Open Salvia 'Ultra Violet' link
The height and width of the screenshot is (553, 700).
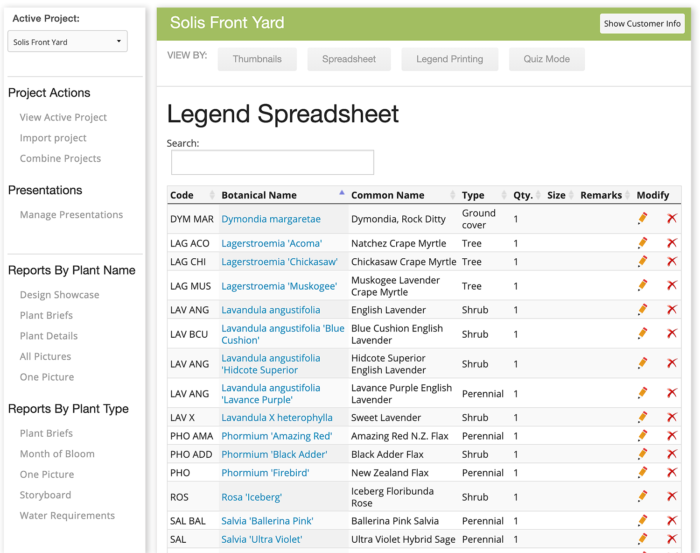(262, 539)
